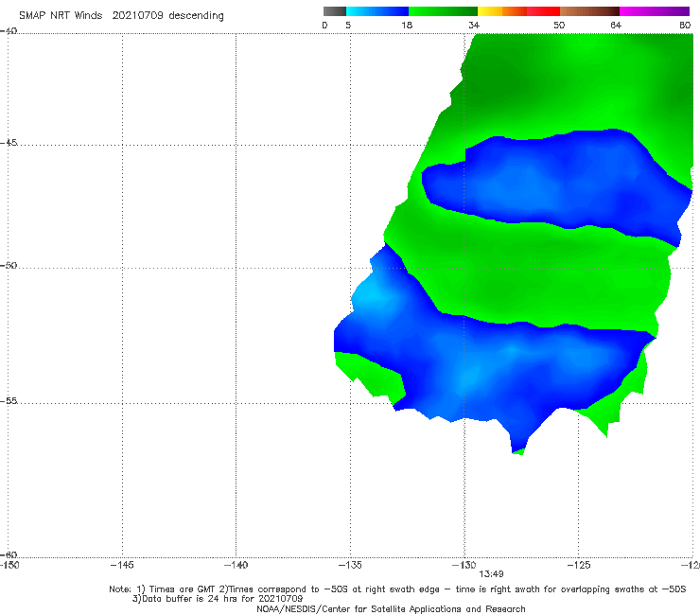Click the latitude label '-50'
Viewport: 700px width, 615px height.
coord(9,265)
